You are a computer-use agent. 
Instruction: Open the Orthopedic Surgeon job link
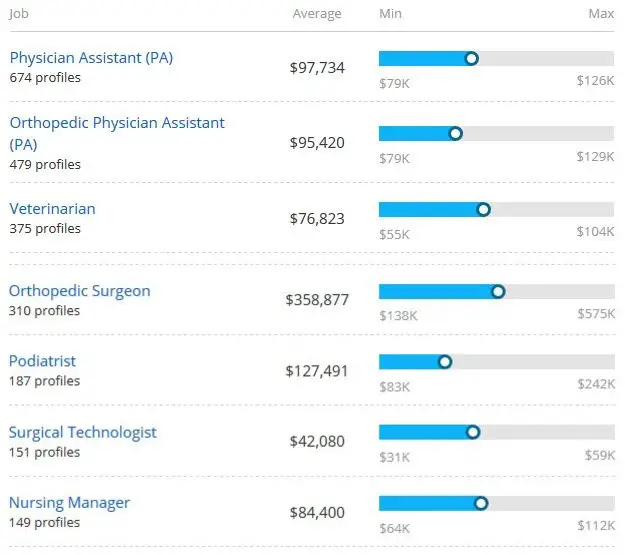(80, 291)
